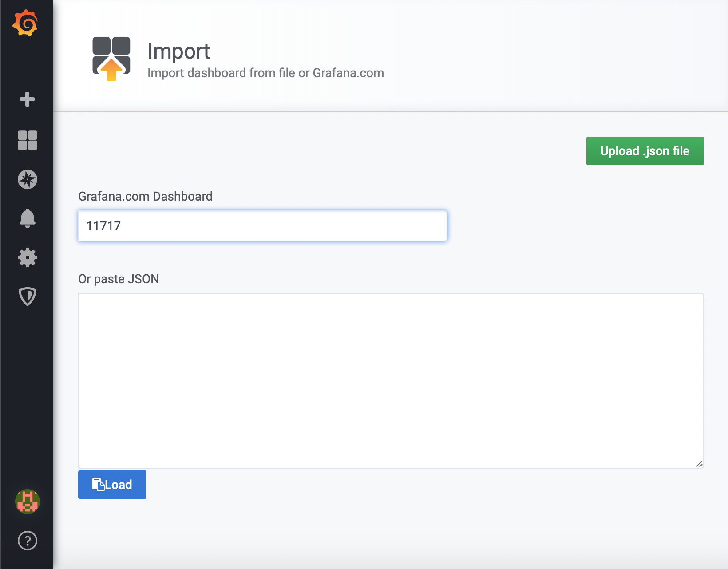This screenshot has height=569, width=728.
Task: Open the Explore compass icon
Action: click(x=27, y=179)
